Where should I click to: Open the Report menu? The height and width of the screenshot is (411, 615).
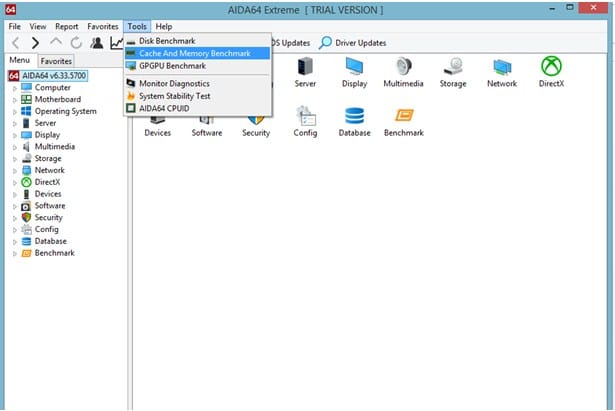(x=66, y=26)
